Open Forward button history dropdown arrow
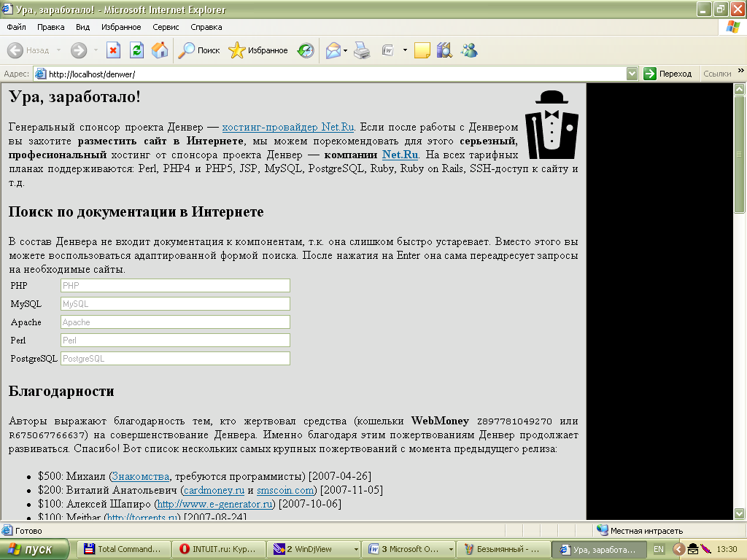The height and width of the screenshot is (560, 747). click(x=96, y=50)
